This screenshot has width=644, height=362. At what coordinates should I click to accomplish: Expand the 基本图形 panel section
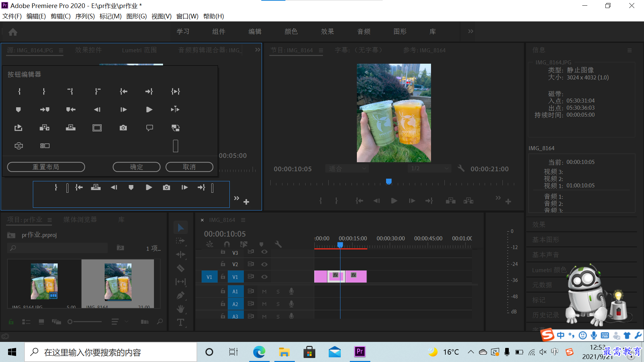(x=544, y=239)
